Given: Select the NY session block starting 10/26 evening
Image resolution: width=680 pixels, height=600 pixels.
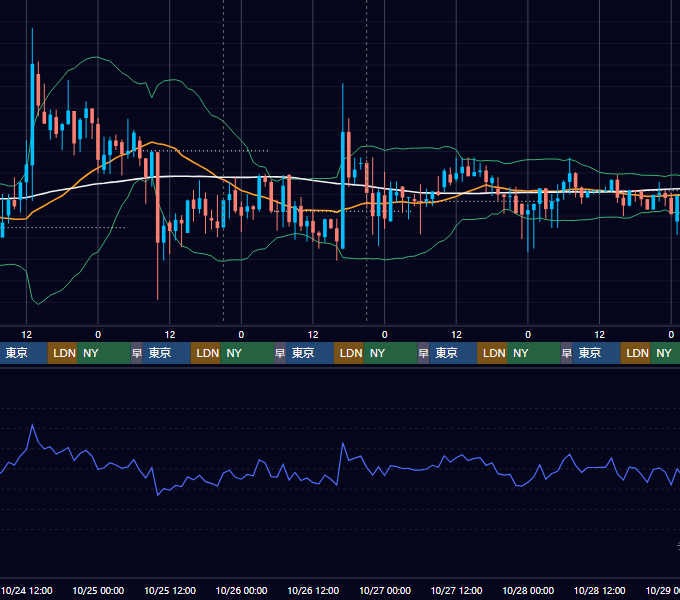Looking at the screenshot, I should (390, 353).
